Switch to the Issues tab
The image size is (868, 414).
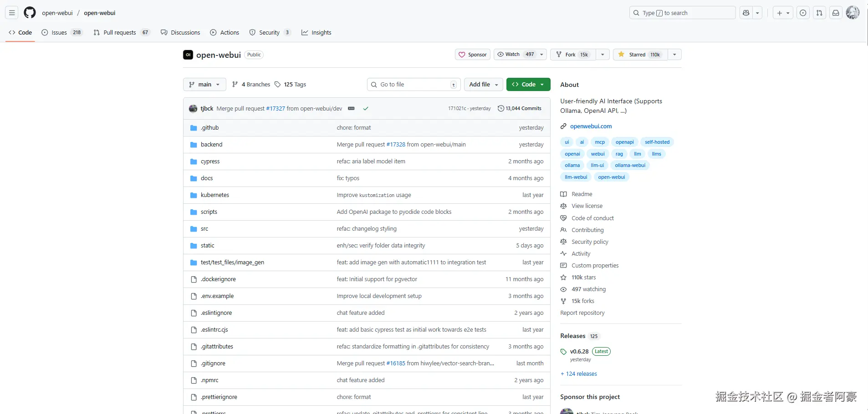click(x=62, y=32)
